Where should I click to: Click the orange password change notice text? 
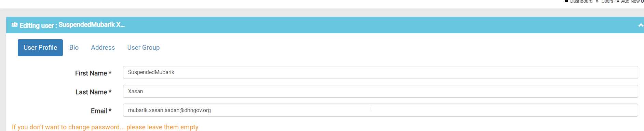(x=105, y=127)
